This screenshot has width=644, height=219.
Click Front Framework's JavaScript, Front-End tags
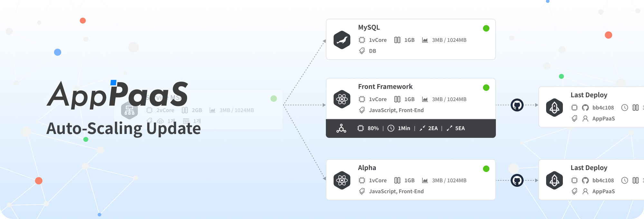[396, 110]
